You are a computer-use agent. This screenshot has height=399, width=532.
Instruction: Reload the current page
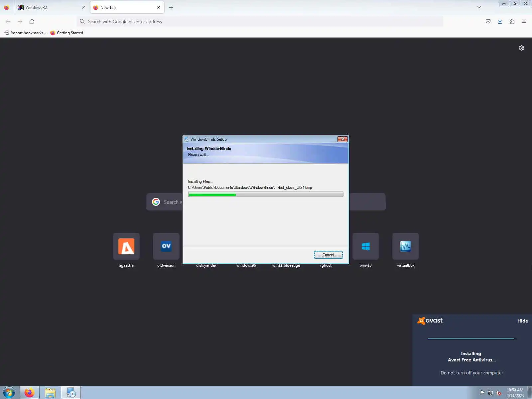[32, 22]
